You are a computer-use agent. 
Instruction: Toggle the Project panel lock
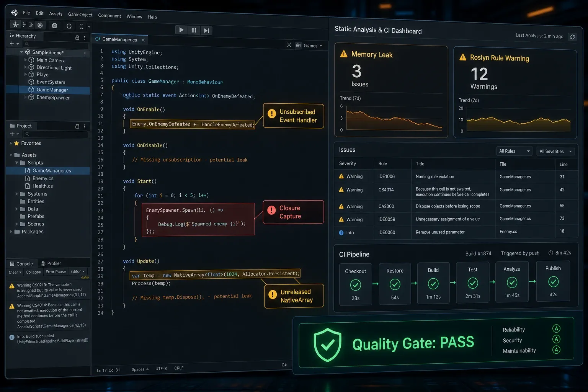click(77, 126)
